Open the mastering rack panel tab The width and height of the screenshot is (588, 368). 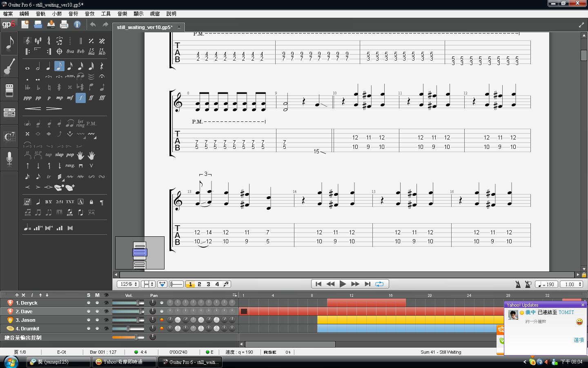(9, 112)
